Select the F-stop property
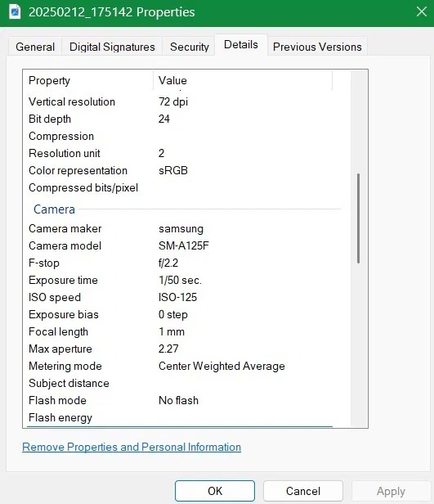434x504 pixels. point(44,263)
